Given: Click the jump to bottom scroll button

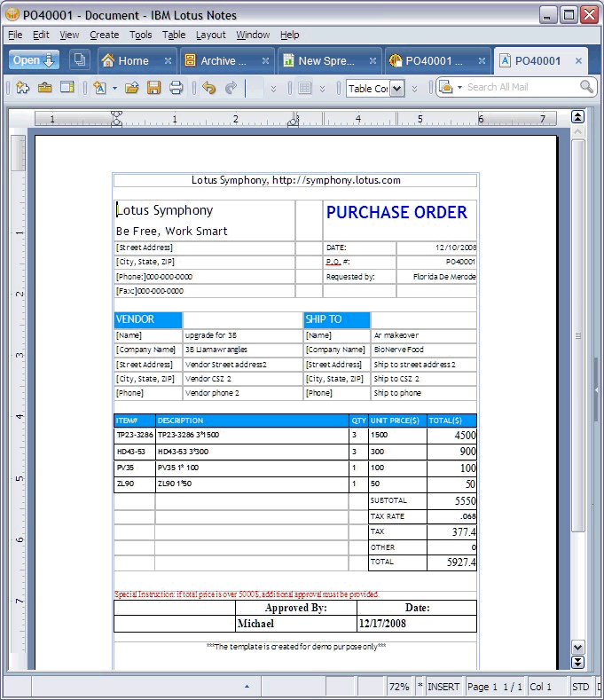Looking at the screenshot, I should [577, 662].
